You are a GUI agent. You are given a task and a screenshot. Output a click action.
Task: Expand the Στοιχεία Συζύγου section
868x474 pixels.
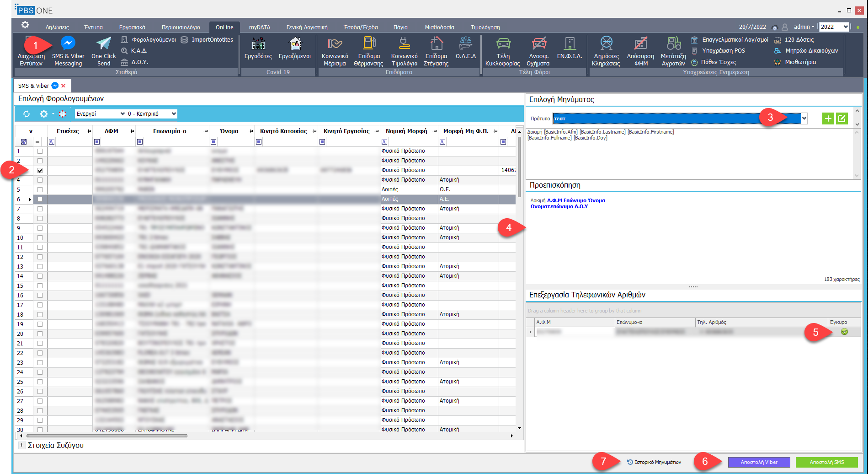point(21,445)
